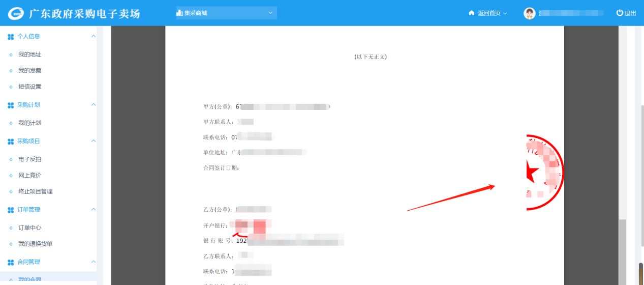Click the (以下无正文) text
The width and height of the screenshot is (644, 285).
pos(371,57)
